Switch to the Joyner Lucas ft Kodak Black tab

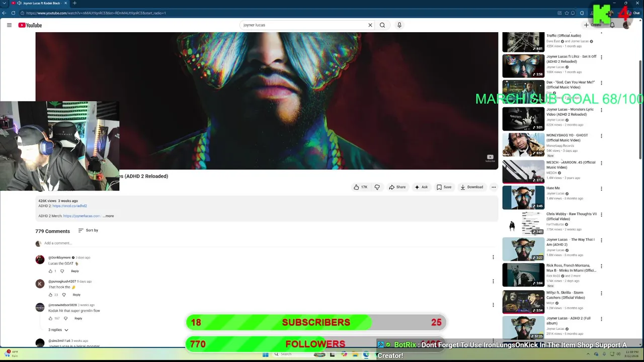39,3
